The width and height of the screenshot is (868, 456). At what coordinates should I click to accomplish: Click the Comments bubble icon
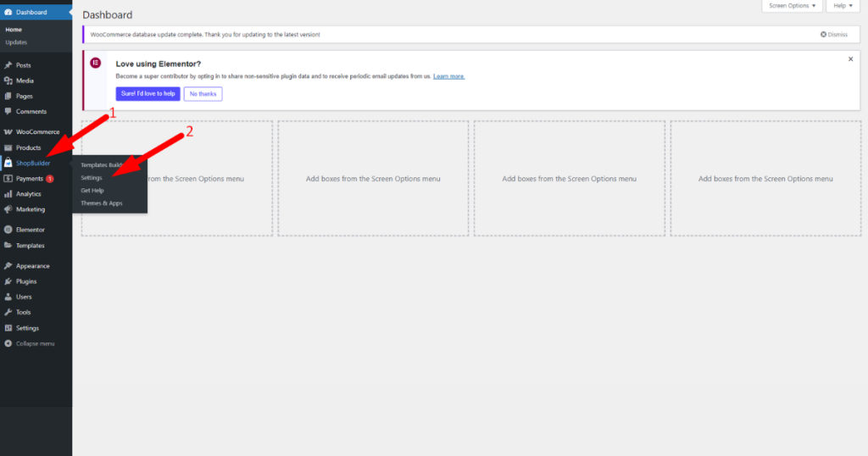coord(8,111)
